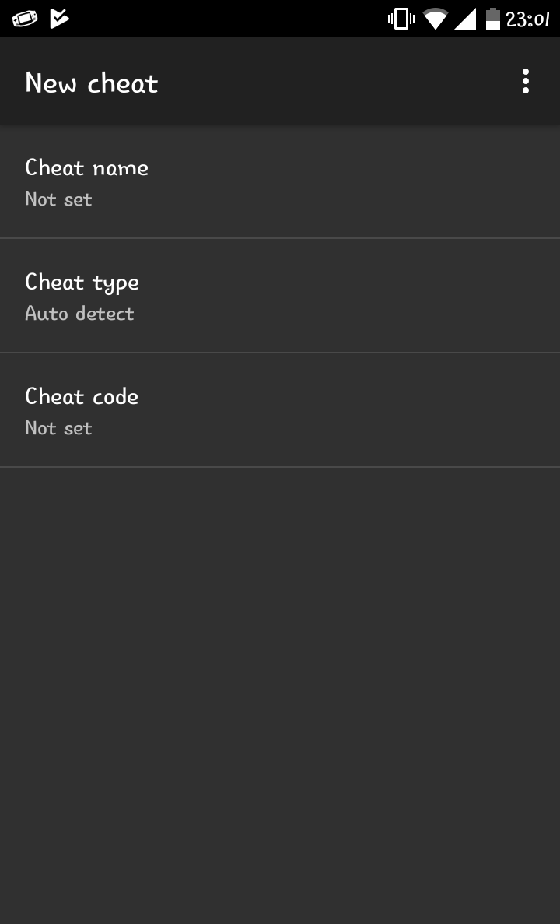Select the Auto detect value
The width and height of the screenshot is (560, 924).
pyautogui.click(x=79, y=314)
